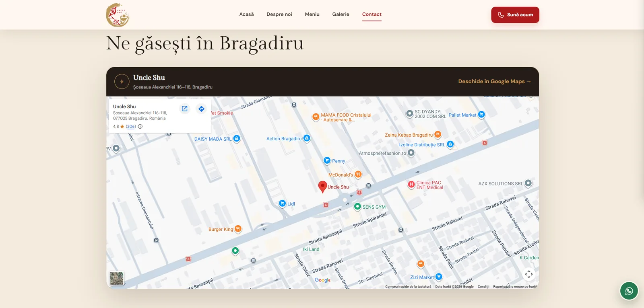Image resolution: width=644 pixels, height=308 pixels.
Task: Click the Penny shopping marker
Action: (x=327, y=160)
